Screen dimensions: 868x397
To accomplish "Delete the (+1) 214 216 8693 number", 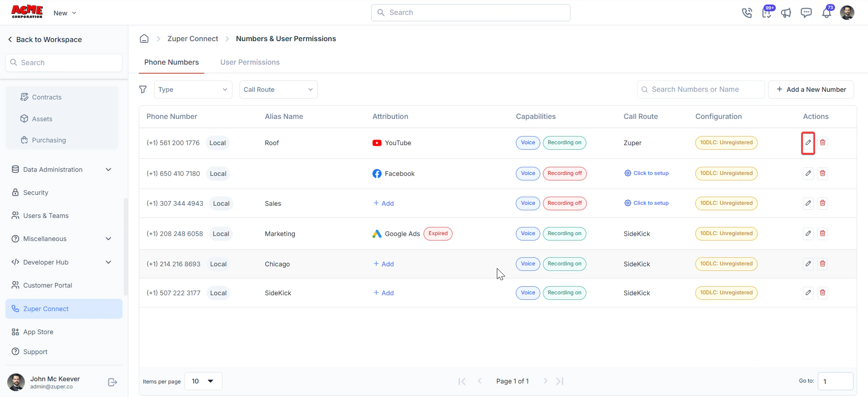I will pyautogui.click(x=823, y=264).
